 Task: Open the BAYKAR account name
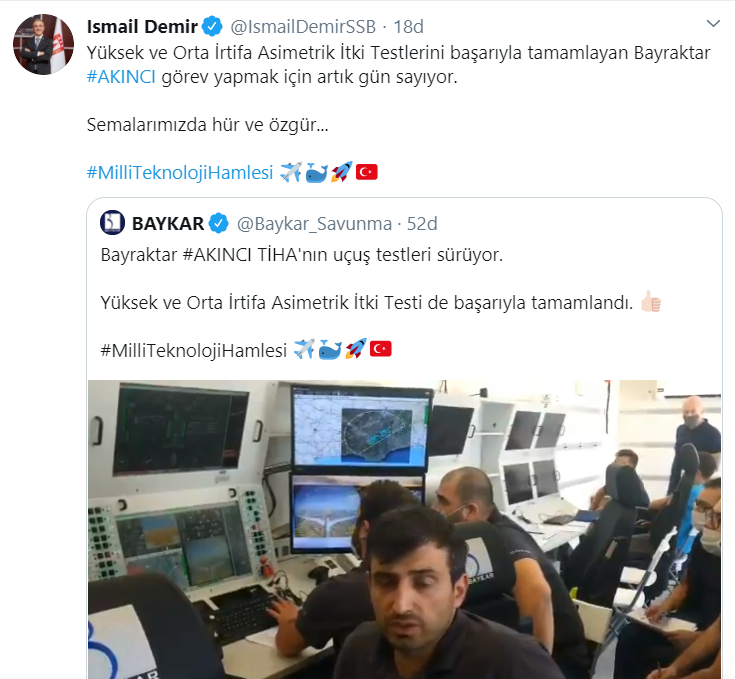(x=168, y=224)
